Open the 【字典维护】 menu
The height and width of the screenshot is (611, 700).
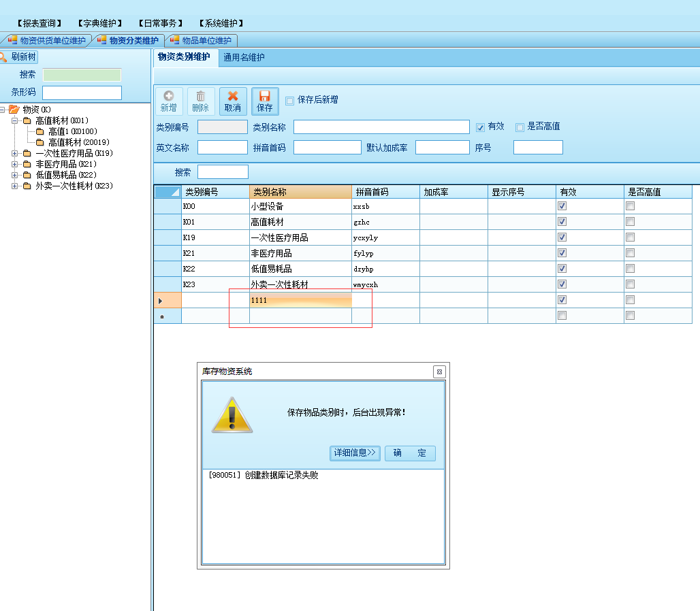coord(100,23)
